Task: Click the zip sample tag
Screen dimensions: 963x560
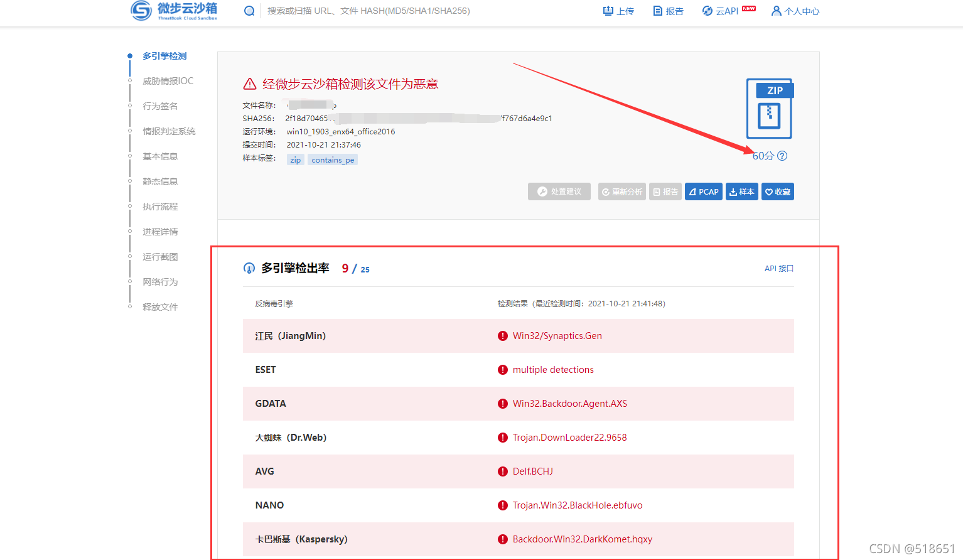Action: click(x=296, y=160)
